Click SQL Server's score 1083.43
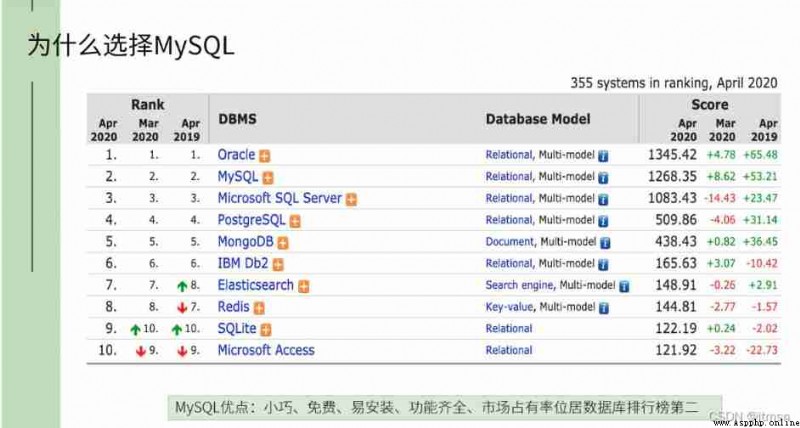This screenshot has height=428, width=800. 672,198
